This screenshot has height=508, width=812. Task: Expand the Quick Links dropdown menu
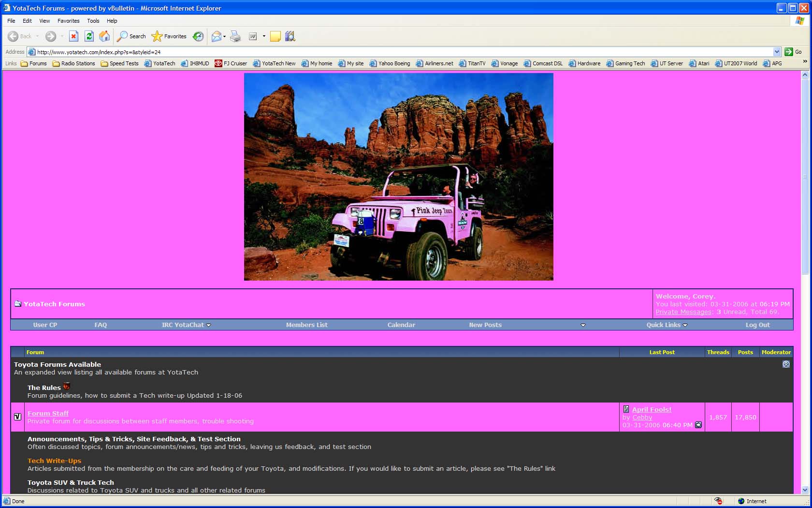[685, 325]
